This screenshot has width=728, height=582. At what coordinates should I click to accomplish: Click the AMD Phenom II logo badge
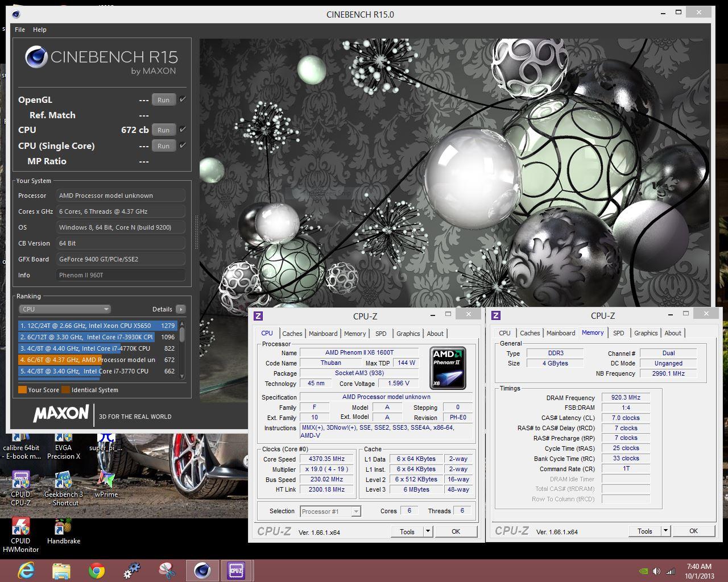click(x=448, y=368)
